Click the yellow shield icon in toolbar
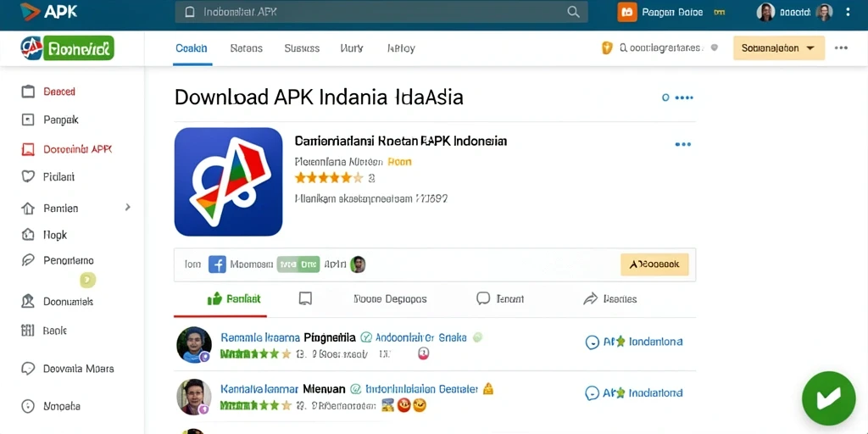Image resolution: width=868 pixels, height=434 pixels. click(607, 48)
